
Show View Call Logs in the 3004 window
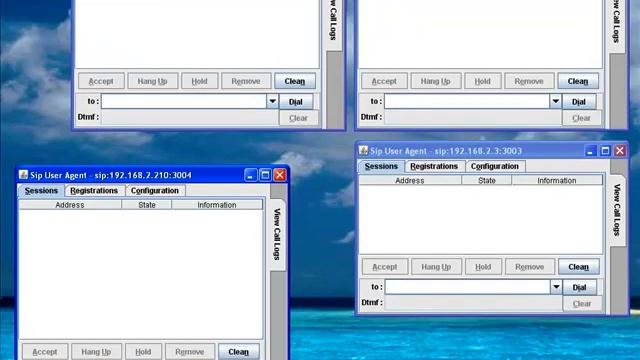pyautogui.click(x=277, y=234)
